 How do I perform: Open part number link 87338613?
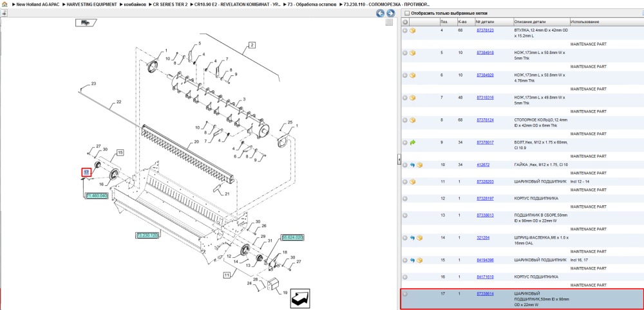485,215
